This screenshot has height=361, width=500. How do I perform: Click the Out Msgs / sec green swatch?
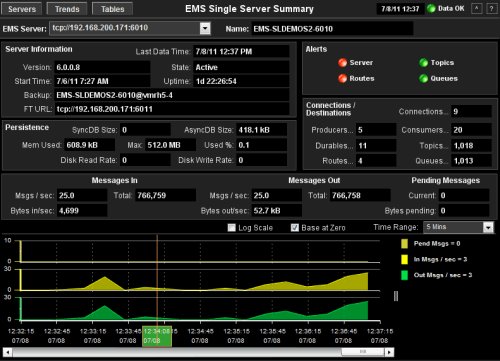coord(404,275)
